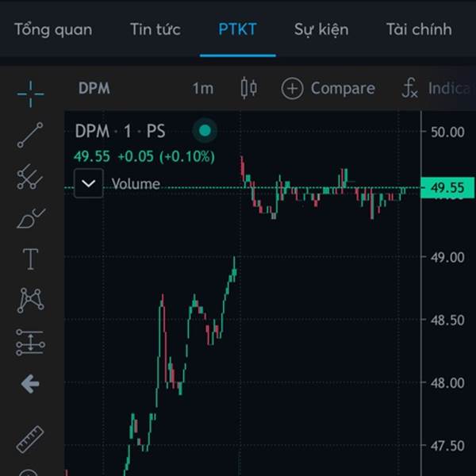Click the Compare symbol button
Image resolution: width=476 pixels, height=476 pixels.
tap(328, 89)
